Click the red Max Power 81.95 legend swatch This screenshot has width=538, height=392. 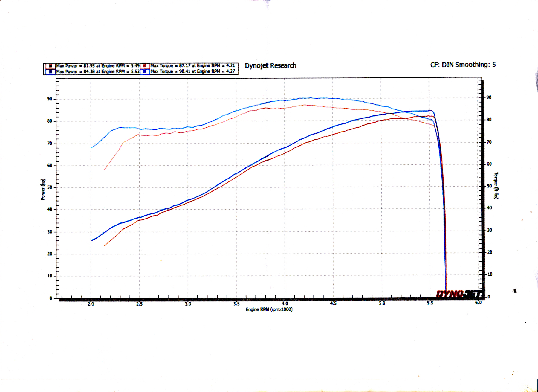(50, 66)
